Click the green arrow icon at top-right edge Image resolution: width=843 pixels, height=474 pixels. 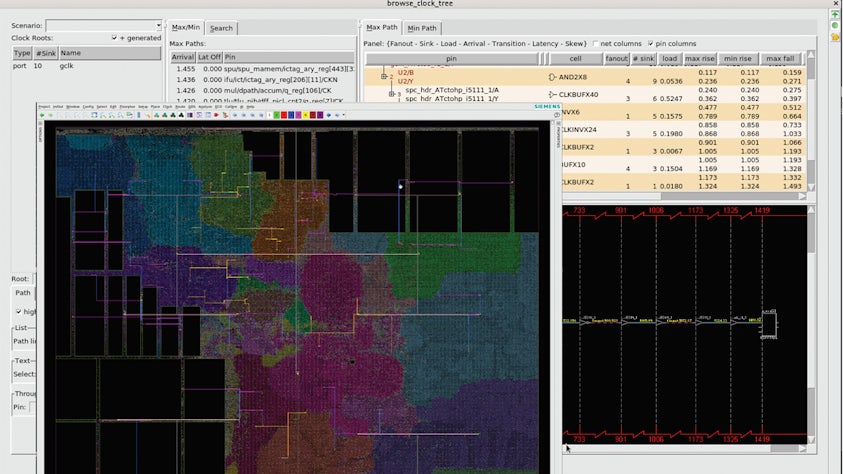[x=835, y=14]
